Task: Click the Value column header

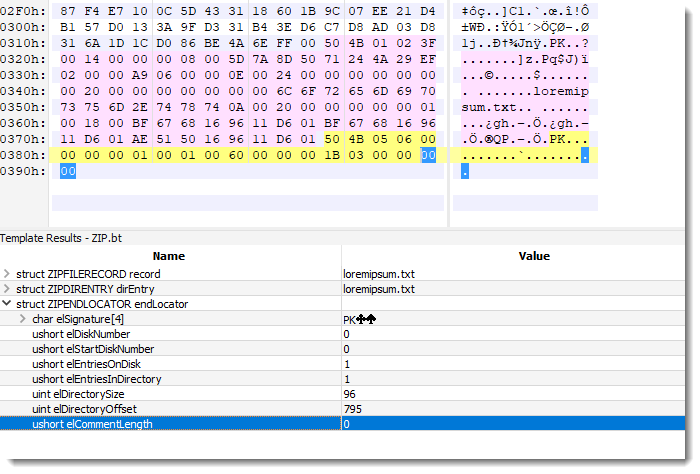Action: tap(534, 256)
